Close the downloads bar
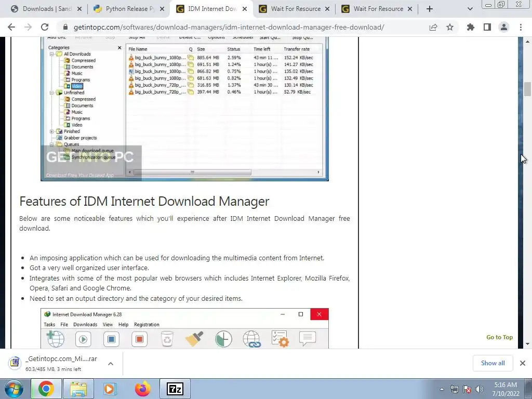532x399 pixels. point(523,363)
